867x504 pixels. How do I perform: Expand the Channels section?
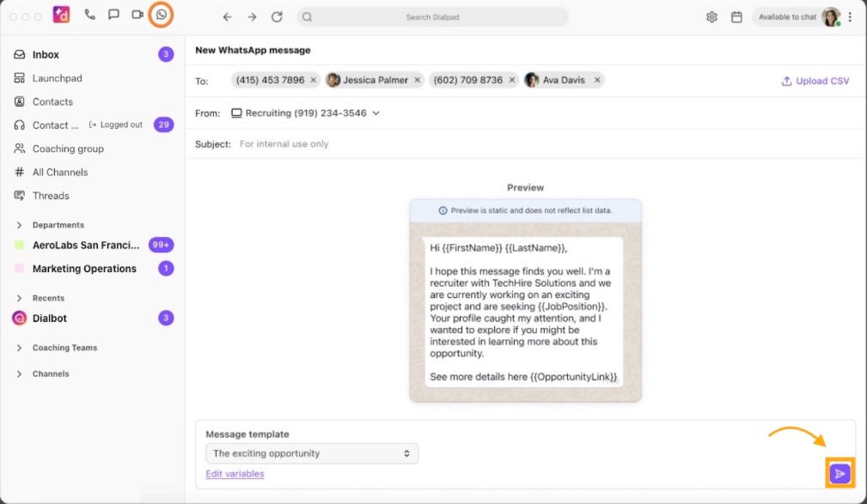pyautogui.click(x=20, y=374)
